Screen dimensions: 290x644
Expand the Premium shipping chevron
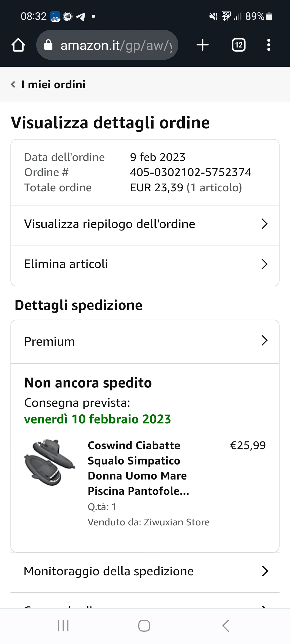pyautogui.click(x=264, y=341)
